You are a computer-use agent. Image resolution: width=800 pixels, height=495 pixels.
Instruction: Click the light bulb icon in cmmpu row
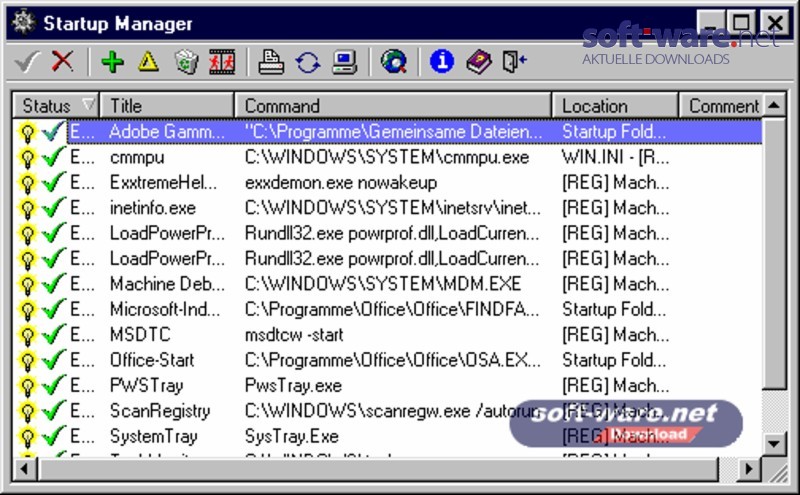[x=27, y=158]
